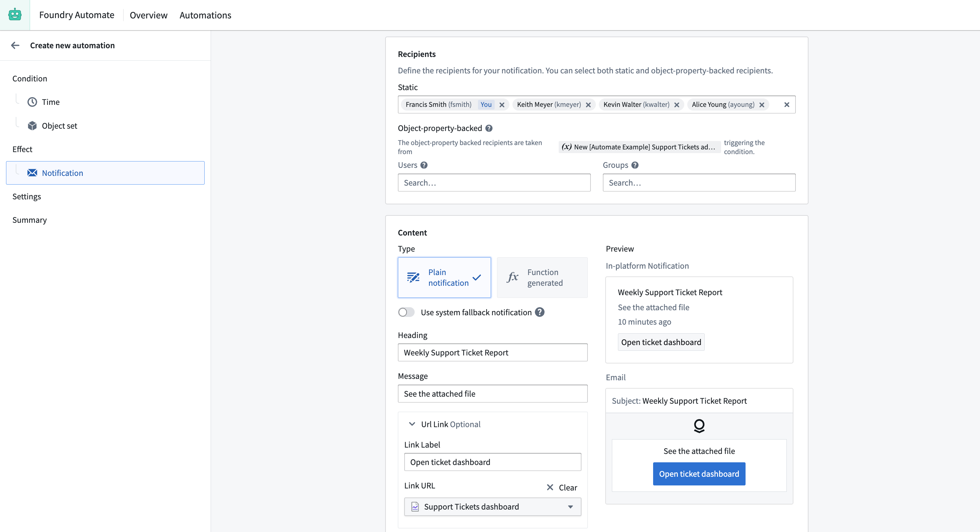Click the Palantir logo in email preview
The width and height of the screenshot is (980, 532).
click(x=699, y=426)
